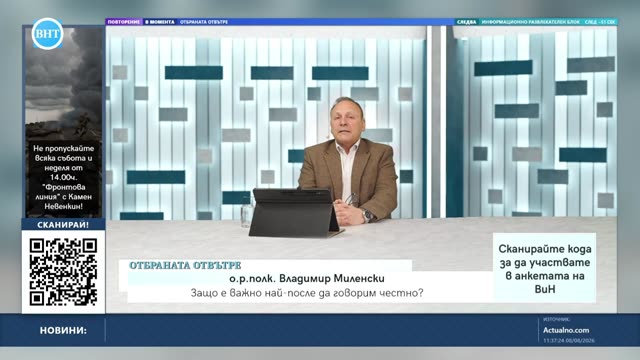Select the ПОВТОРЕНИЕ label in top bar
Viewport: 640px width, 360px height.
coord(124,22)
